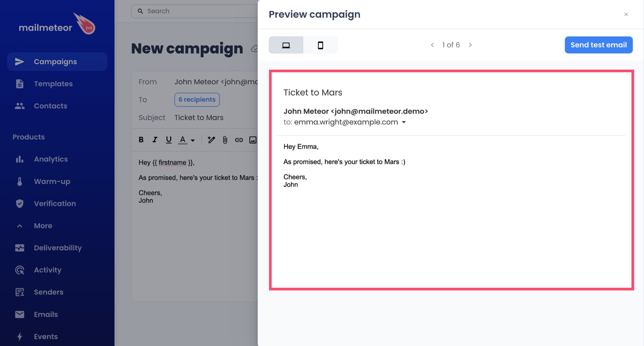Click the Analytics bar chart icon

pos(20,159)
